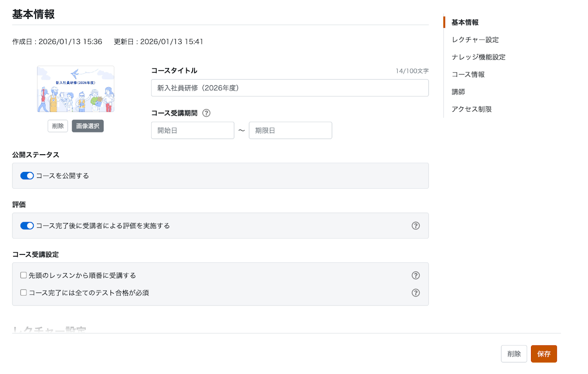Viewport: 588px width, 374px height.
Task: Jump to レクチャー設定 section link
Action: [x=475, y=40]
